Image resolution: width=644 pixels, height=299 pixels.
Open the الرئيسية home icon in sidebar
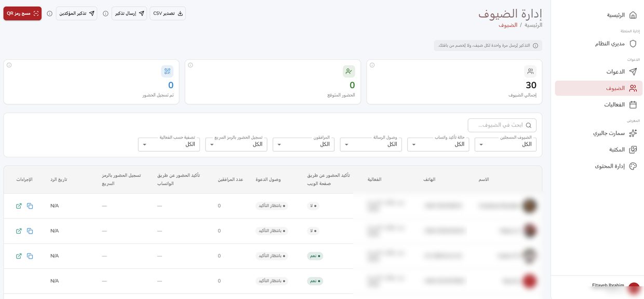click(x=633, y=15)
